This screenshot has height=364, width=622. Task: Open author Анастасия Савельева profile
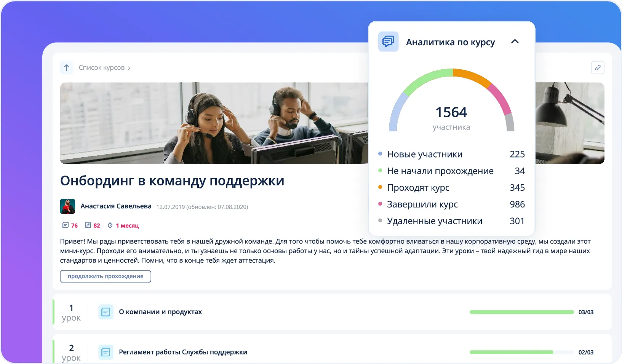point(116,206)
